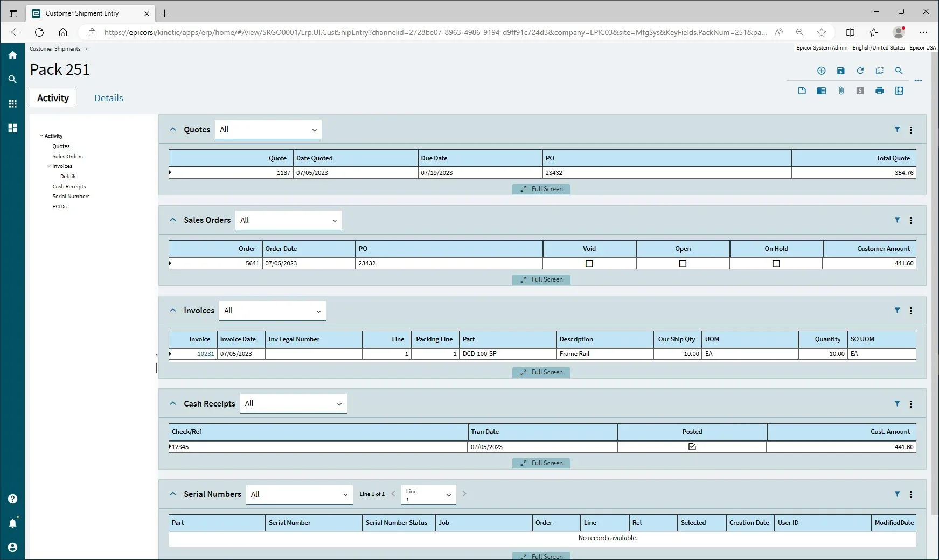Switch to the Details tab
The image size is (939, 560).
click(x=108, y=98)
